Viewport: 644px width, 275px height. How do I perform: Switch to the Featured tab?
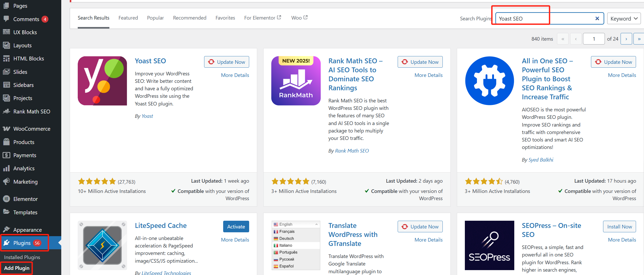(128, 18)
